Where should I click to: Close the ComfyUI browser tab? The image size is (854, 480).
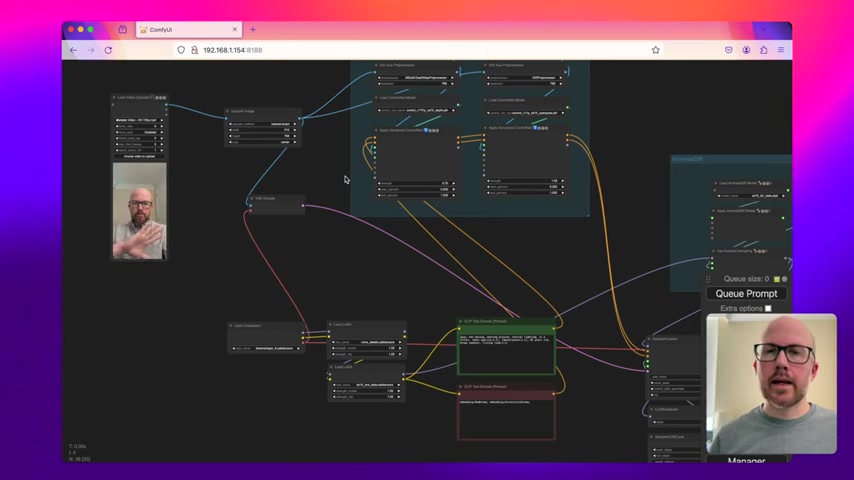(x=235, y=30)
